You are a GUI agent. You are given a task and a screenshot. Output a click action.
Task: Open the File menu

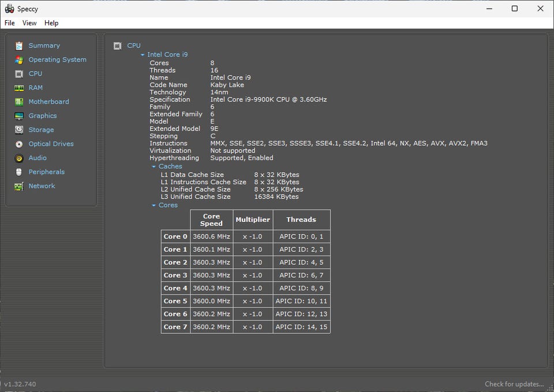point(10,23)
